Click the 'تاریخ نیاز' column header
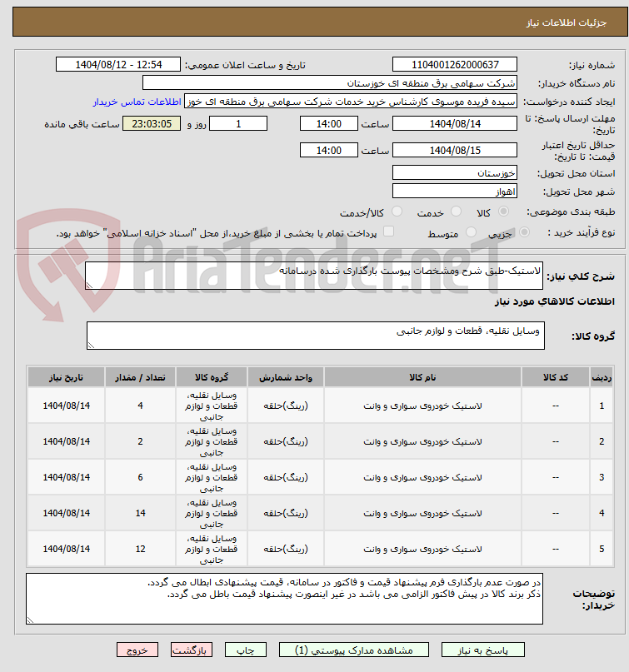The width and height of the screenshot is (629, 672). [66, 377]
